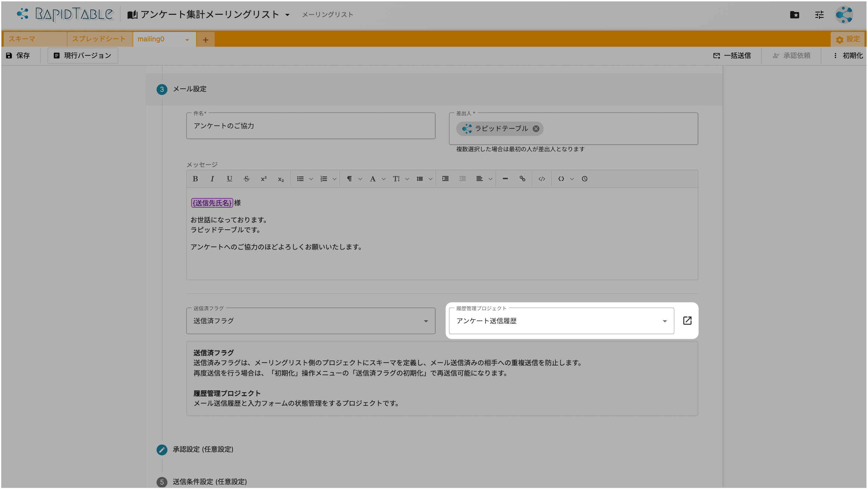
Task: Click the curly braces variable icon
Action: [561, 179]
